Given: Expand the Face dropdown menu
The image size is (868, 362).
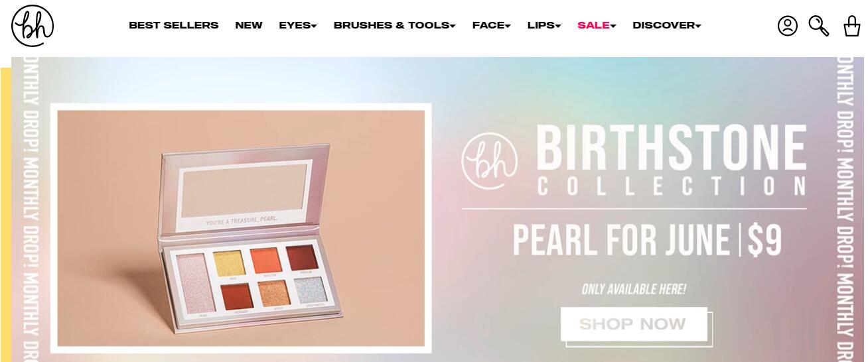Looking at the screenshot, I should click(x=491, y=25).
